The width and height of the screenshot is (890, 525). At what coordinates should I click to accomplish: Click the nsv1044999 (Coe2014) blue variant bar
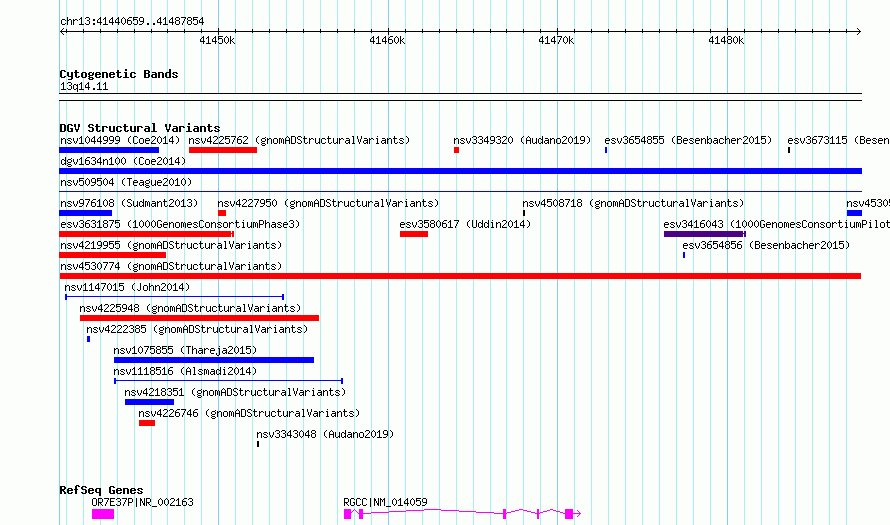click(x=109, y=150)
